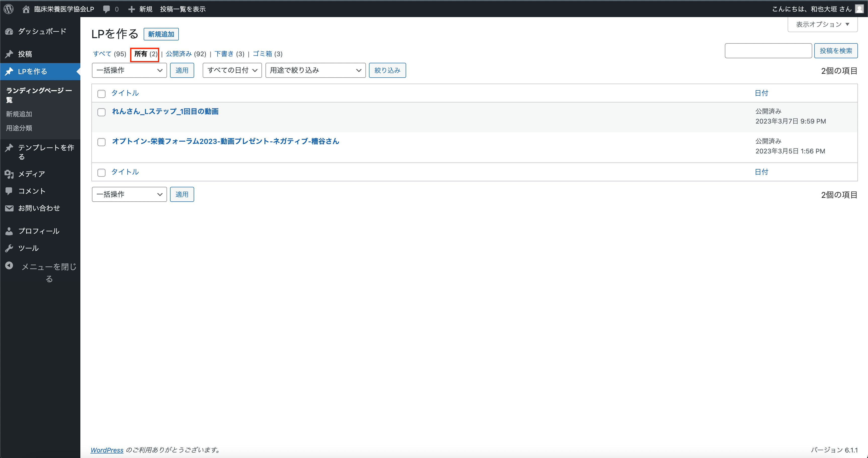Screen dimensions: 868x458
Task: Toggle select-all checkbox in header row
Action: (101, 94)
